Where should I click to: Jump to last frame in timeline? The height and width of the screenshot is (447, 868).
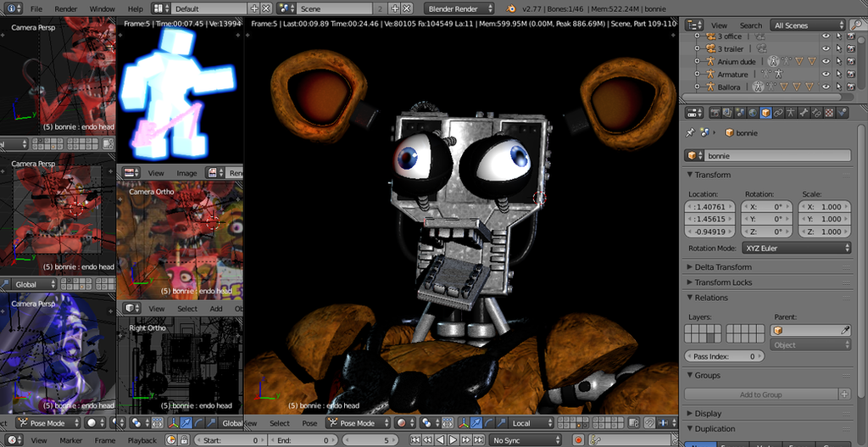pos(478,440)
